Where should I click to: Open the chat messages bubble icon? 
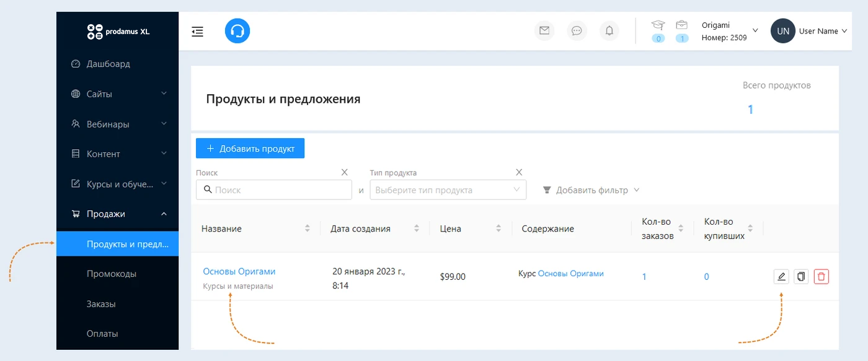pos(577,31)
